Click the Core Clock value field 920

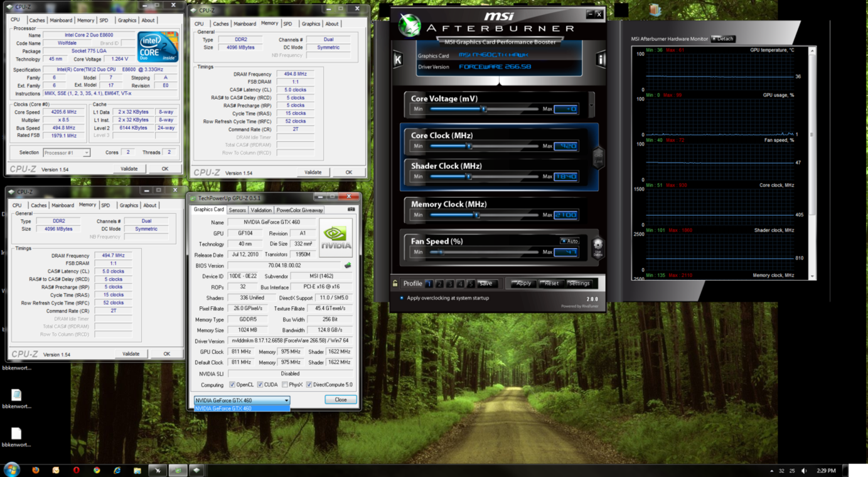click(x=565, y=146)
